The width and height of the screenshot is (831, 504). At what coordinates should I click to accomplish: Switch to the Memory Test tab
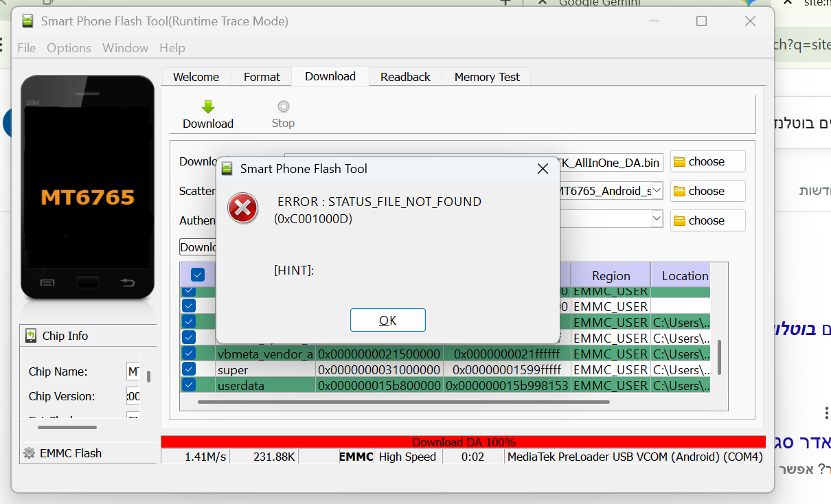pos(487,77)
